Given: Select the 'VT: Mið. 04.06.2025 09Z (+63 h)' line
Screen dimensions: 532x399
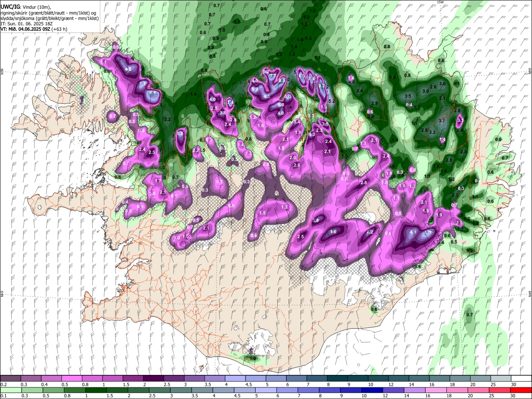Looking at the screenshot, I should click(34, 29).
